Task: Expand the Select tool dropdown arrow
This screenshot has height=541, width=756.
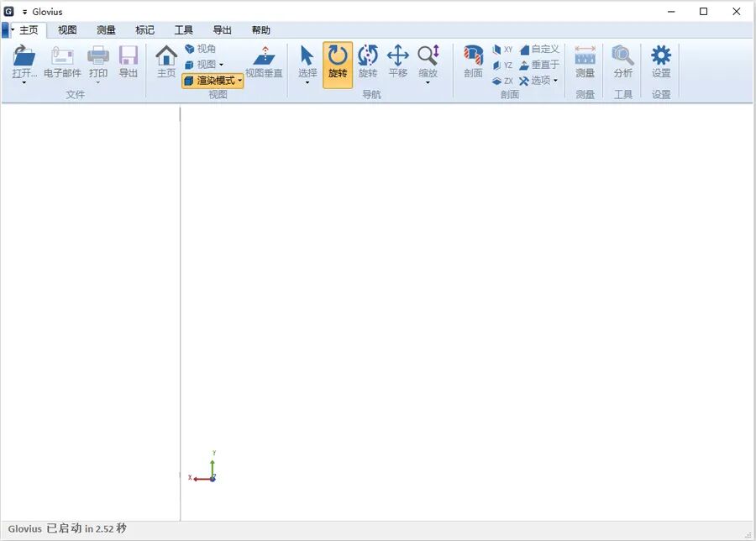Action: 307,83
